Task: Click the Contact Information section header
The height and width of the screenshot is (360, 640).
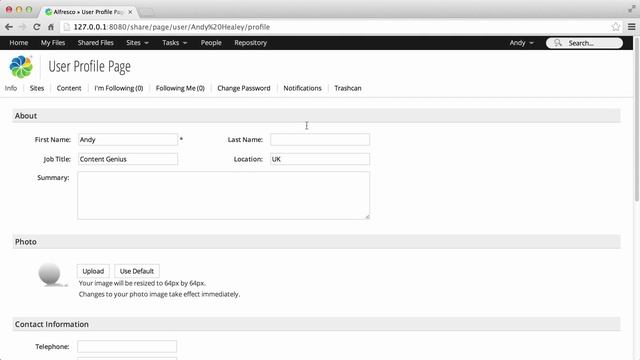Action: coord(316,324)
